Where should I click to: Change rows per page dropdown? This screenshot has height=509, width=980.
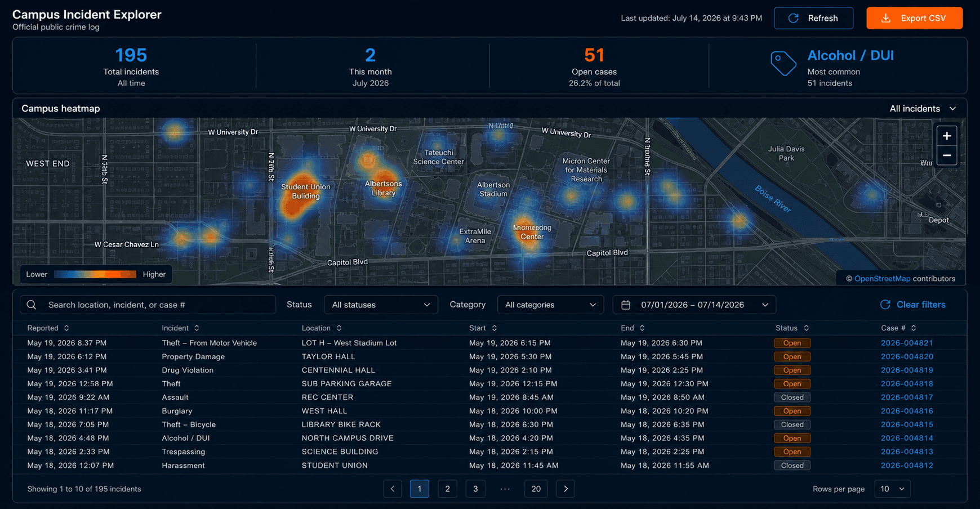pyautogui.click(x=892, y=489)
